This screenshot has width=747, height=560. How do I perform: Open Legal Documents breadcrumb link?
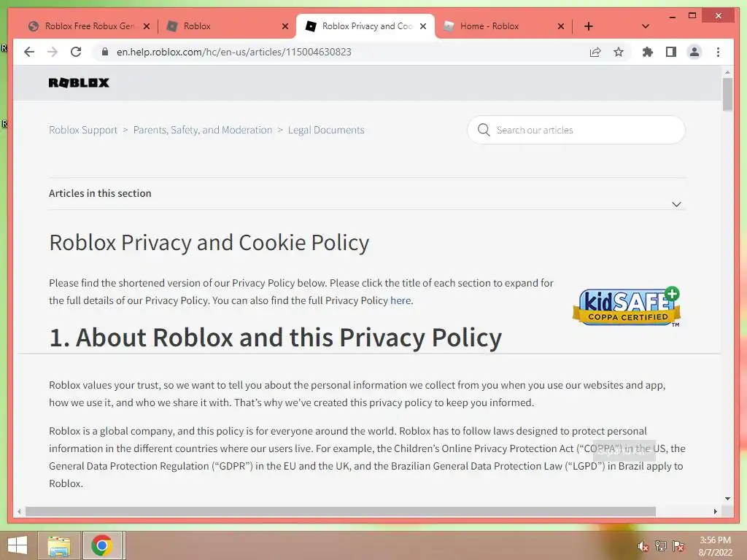pos(326,130)
